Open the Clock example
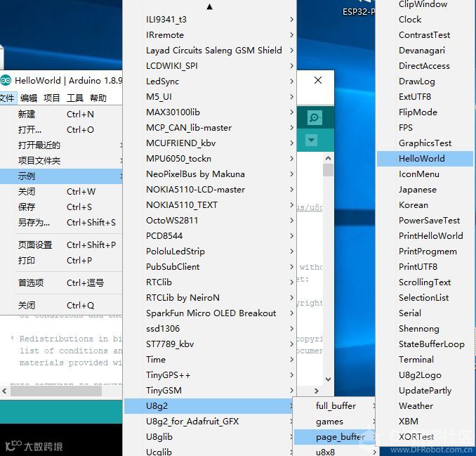476x456 pixels. click(x=425, y=20)
